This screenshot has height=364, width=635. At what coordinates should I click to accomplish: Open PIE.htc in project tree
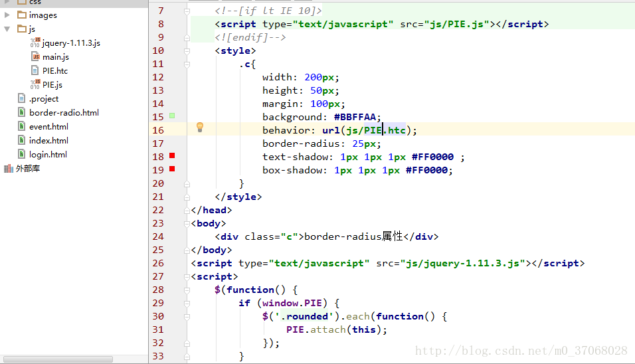tap(55, 71)
